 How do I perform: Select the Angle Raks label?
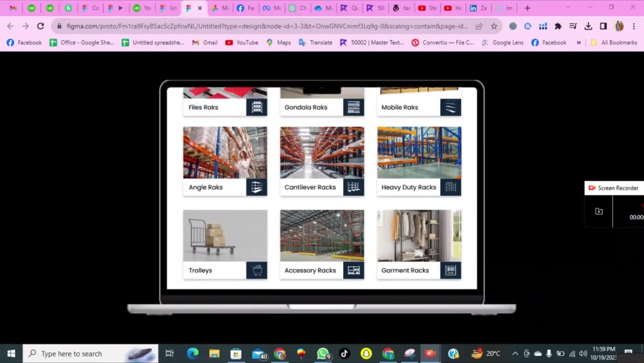(x=205, y=187)
